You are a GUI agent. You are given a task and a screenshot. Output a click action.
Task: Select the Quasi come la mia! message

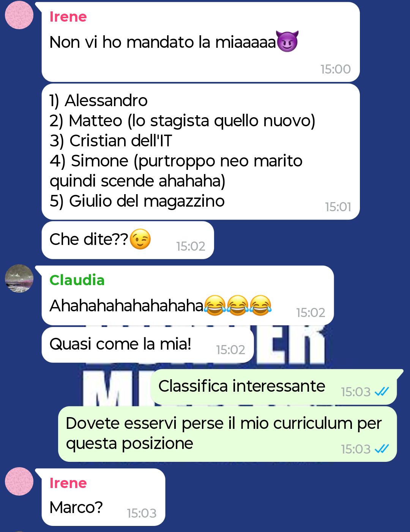click(147, 345)
